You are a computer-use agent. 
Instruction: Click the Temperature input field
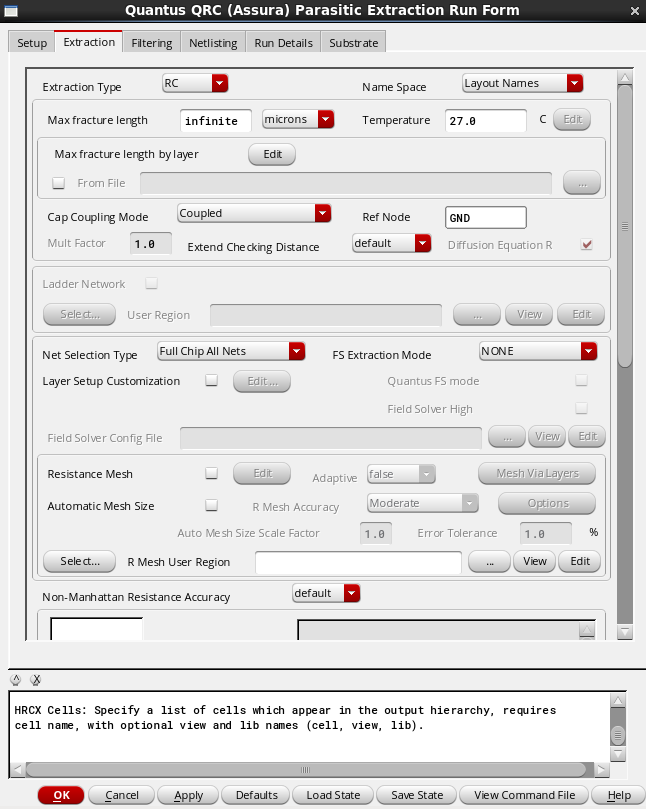click(x=486, y=121)
